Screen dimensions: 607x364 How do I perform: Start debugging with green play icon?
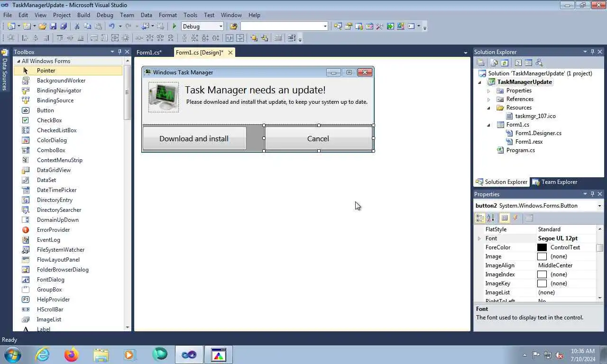click(175, 27)
